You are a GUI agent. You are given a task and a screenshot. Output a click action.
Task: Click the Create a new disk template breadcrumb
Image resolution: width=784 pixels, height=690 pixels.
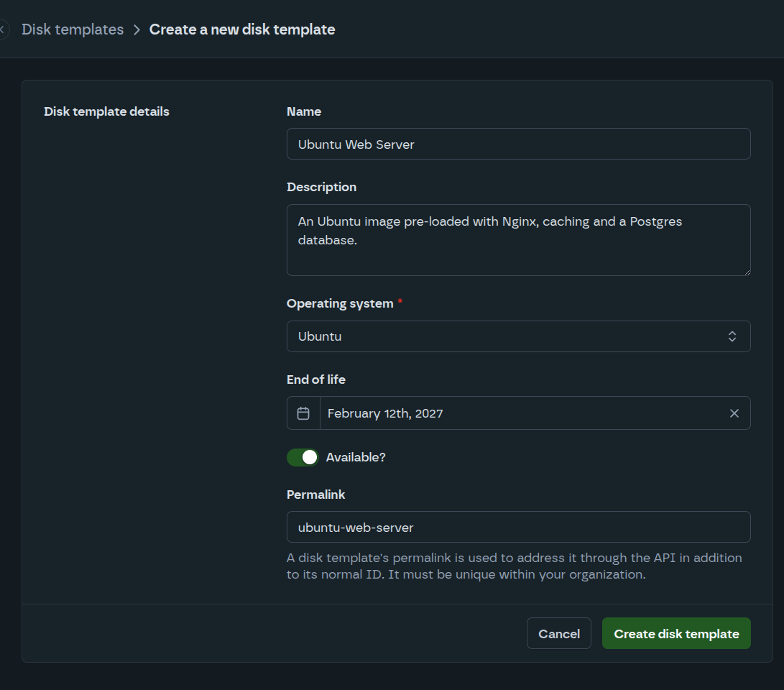pos(241,29)
